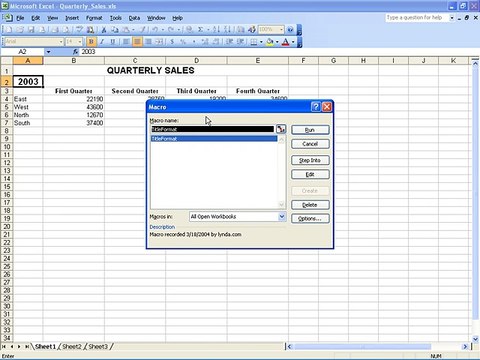
Task: Click the Save toolbar icon
Action: coord(31,30)
